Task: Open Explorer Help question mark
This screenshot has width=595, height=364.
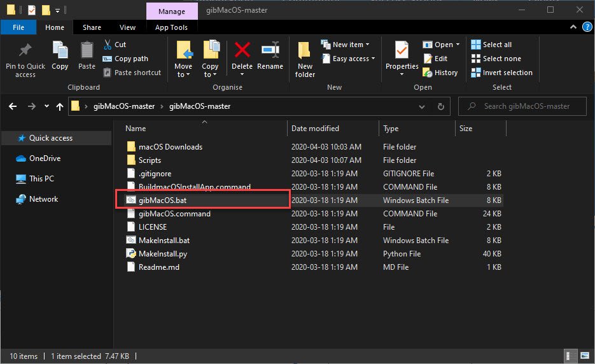Action: point(587,27)
